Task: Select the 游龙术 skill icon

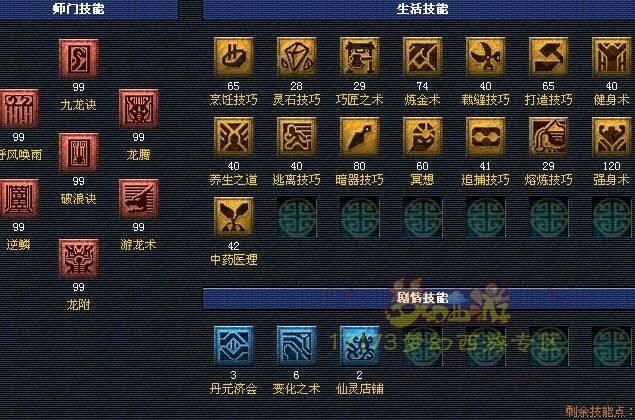Action: tap(139, 199)
